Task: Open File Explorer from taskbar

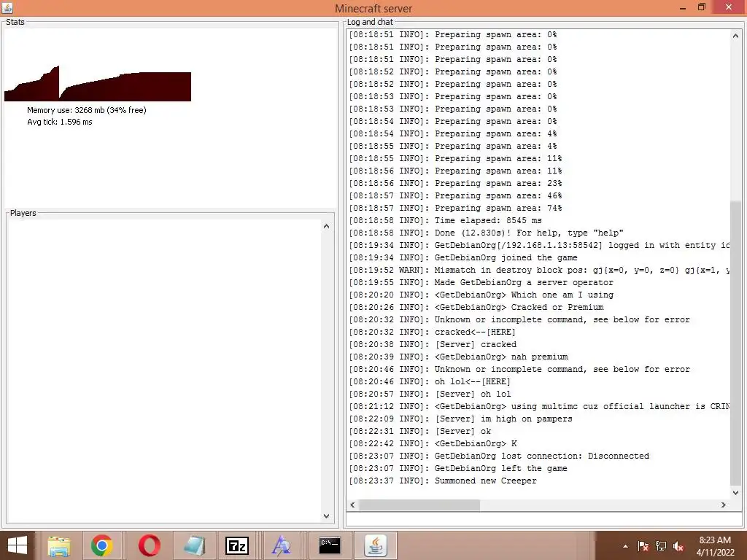Action: pyautogui.click(x=59, y=545)
